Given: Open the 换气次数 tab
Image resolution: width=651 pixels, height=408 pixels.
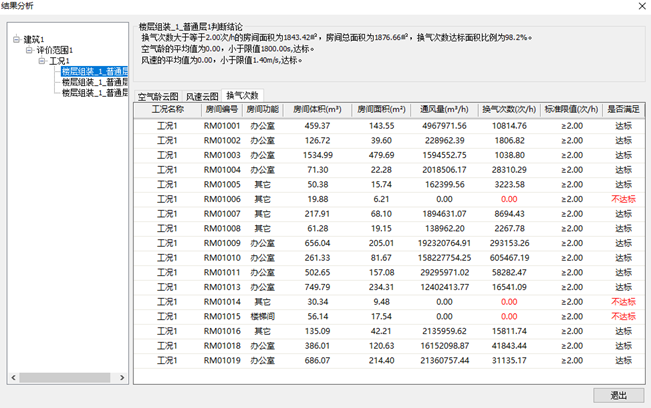Looking at the screenshot, I should coord(248,96).
